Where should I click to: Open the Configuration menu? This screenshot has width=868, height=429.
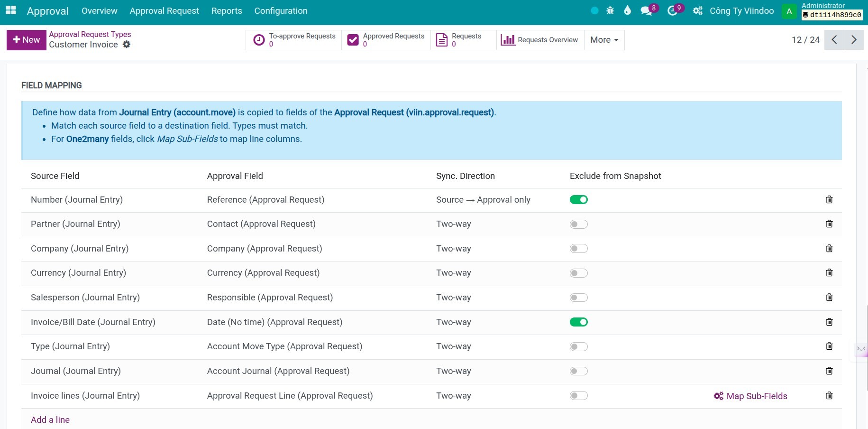point(281,11)
